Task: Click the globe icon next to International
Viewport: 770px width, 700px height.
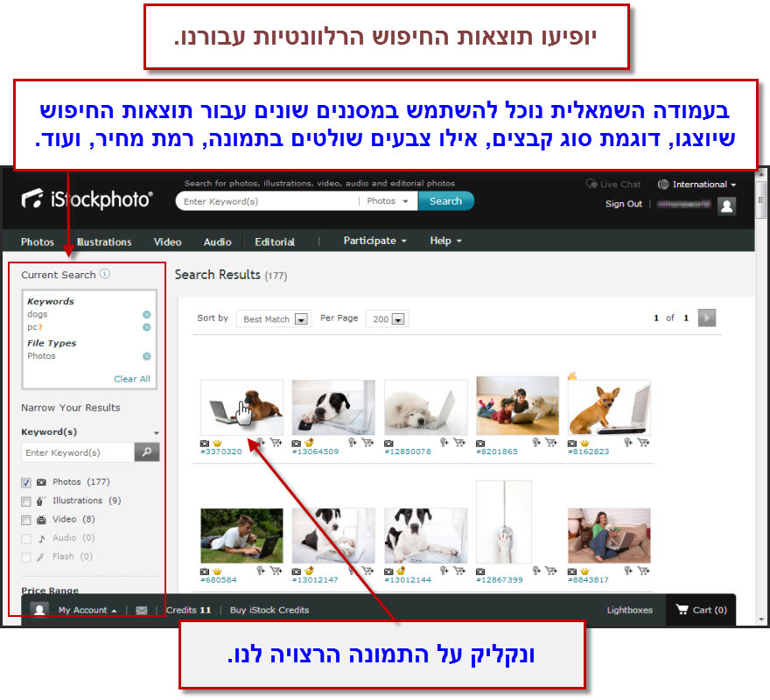Action: click(x=664, y=184)
